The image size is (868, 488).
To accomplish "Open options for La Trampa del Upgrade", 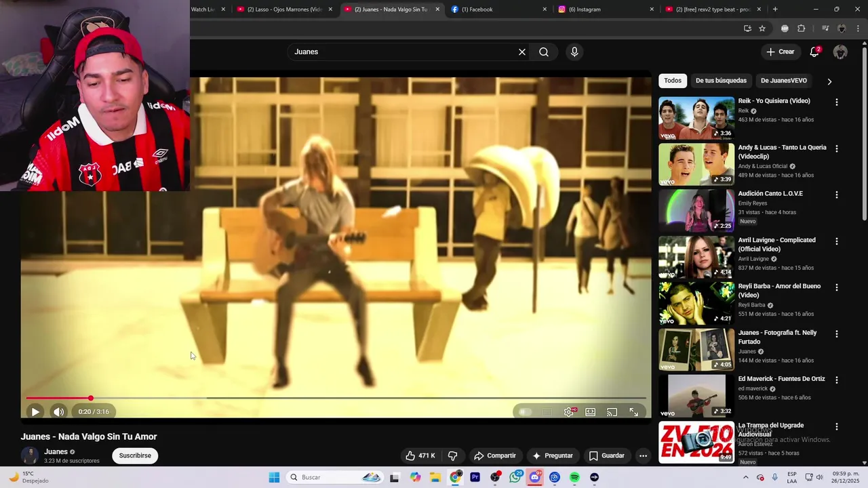I will (836, 427).
